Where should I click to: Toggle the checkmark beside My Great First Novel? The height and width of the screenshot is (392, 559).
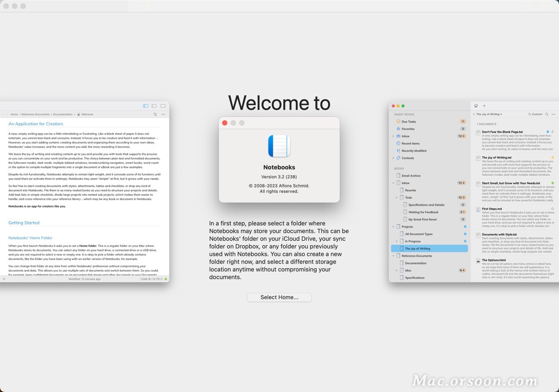405,219
